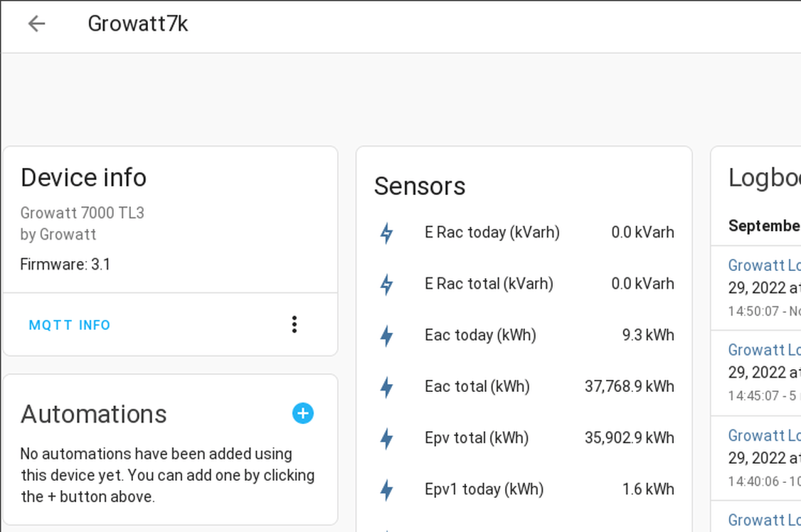Open the Eac today (kWh) sensor

[x=524, y=336]
